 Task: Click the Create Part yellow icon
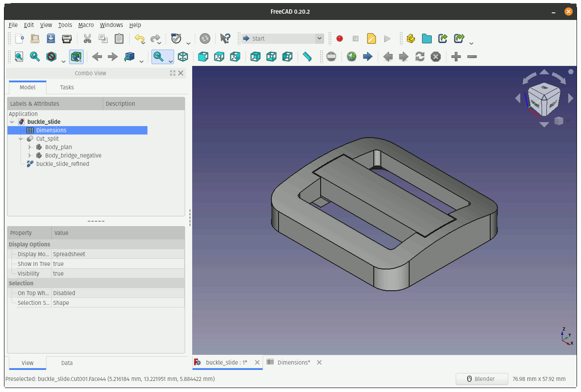click(x=411, y=38)
